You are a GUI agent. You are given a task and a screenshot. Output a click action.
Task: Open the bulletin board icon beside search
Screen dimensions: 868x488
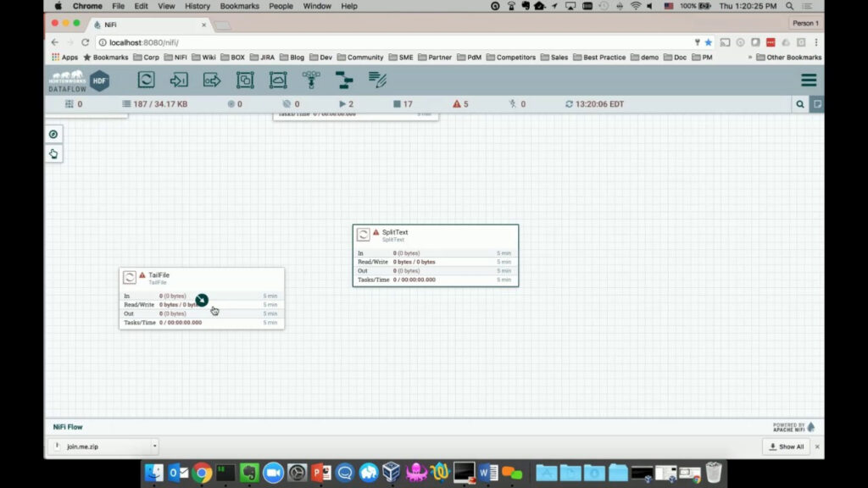(x=817, y=104)
